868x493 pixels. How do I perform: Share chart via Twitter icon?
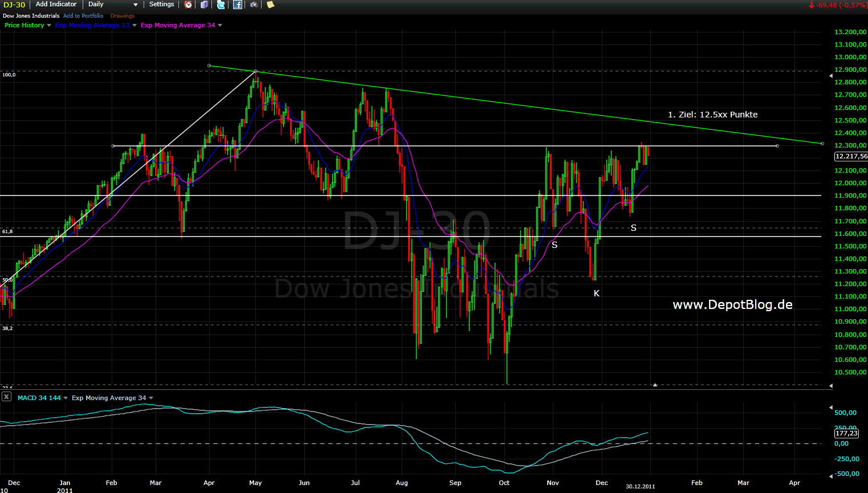(221, 5)
